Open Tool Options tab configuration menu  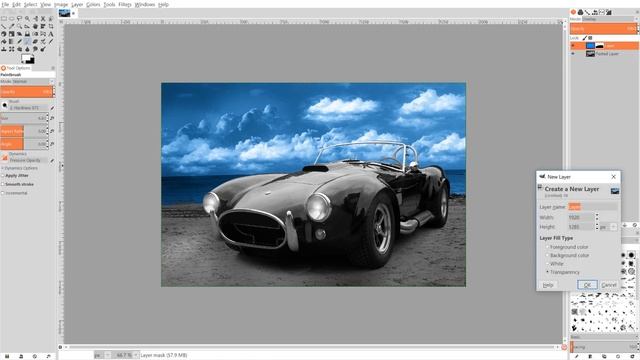pyautogui.click(x=53, y=68)
